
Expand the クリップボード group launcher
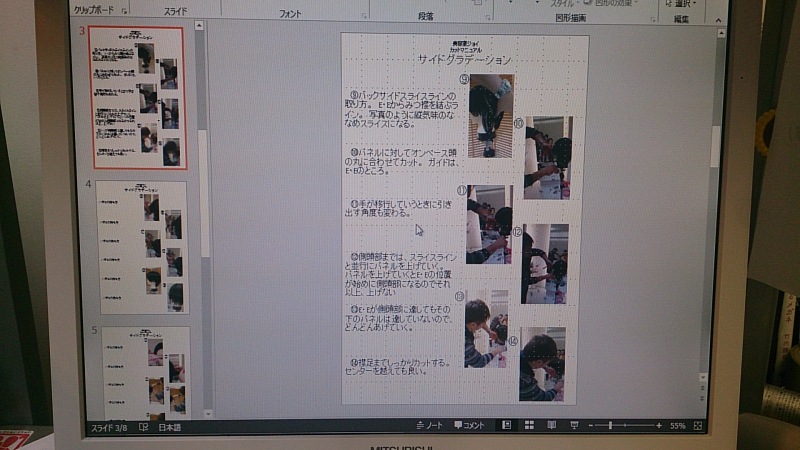tap(124, 12)
